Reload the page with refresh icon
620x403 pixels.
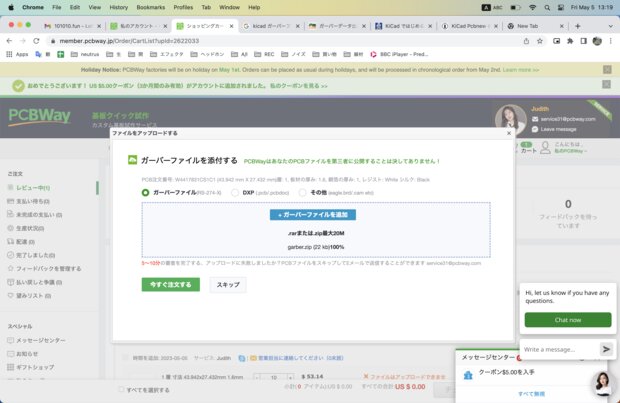[x=36, y=41]
